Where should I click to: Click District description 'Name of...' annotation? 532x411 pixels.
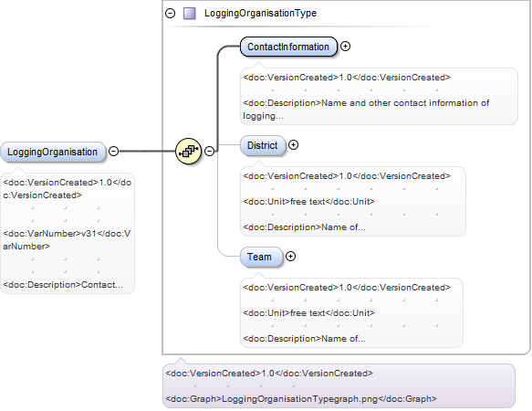coord(304,227)
